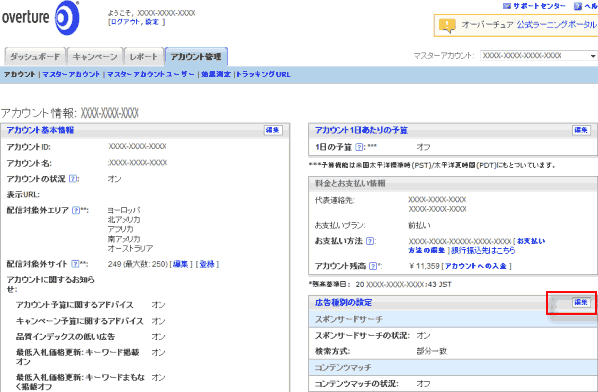This screenshot has height=392, width=598.
Task: Open the 公式ラーニングポータル link
Action: 556,25
